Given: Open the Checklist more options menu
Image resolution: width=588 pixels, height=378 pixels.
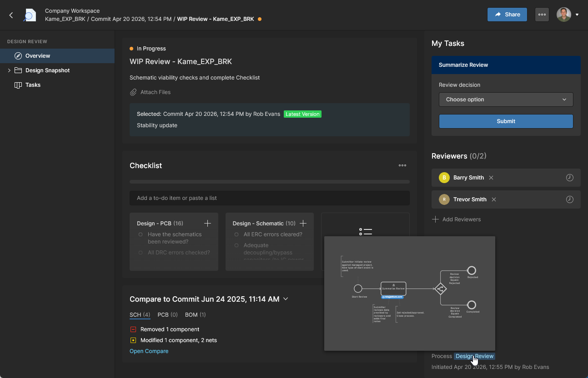Looking at the screenshot, I should [402, 165].
